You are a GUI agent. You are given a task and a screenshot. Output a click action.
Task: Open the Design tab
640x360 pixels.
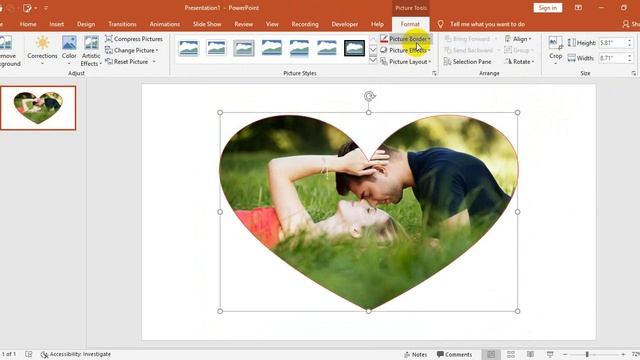click(86, 24)
